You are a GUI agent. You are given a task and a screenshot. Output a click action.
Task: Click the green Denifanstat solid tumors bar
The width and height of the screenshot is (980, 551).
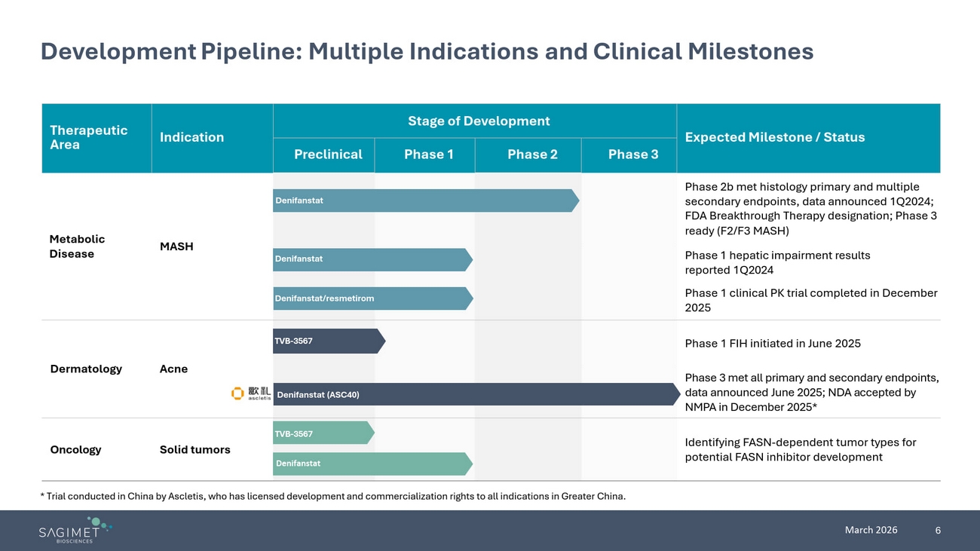(372, 464)
